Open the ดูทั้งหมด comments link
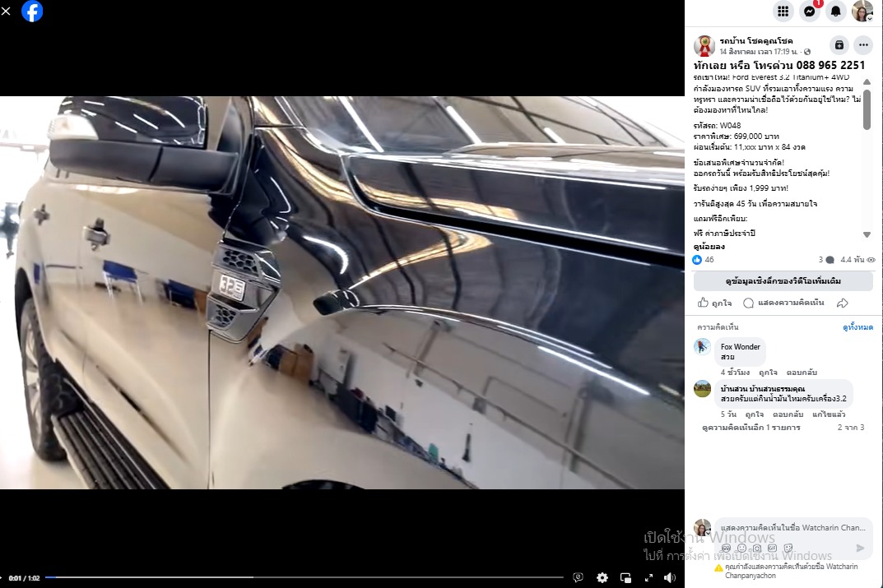The width and height of the screenshot is (883, 588). point(857,327)
